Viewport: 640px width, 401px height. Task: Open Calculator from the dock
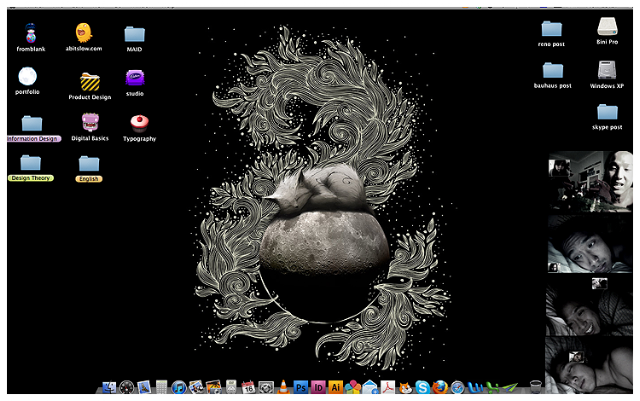(x=162, y=387)
